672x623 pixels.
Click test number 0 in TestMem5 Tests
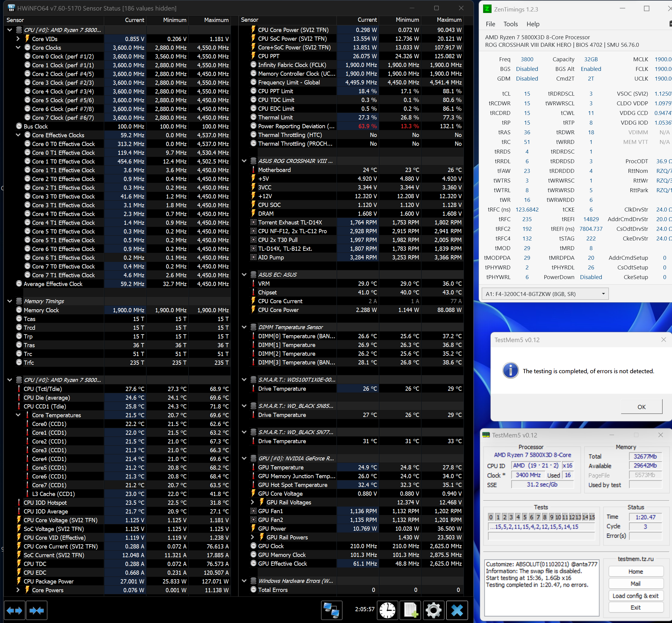(491, 517)
